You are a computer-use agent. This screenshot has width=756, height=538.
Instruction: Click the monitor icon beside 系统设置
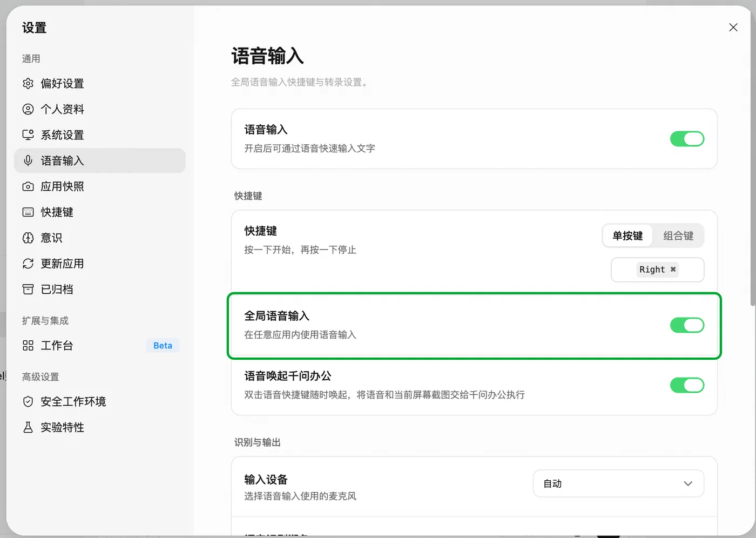[x=28, y=135]
